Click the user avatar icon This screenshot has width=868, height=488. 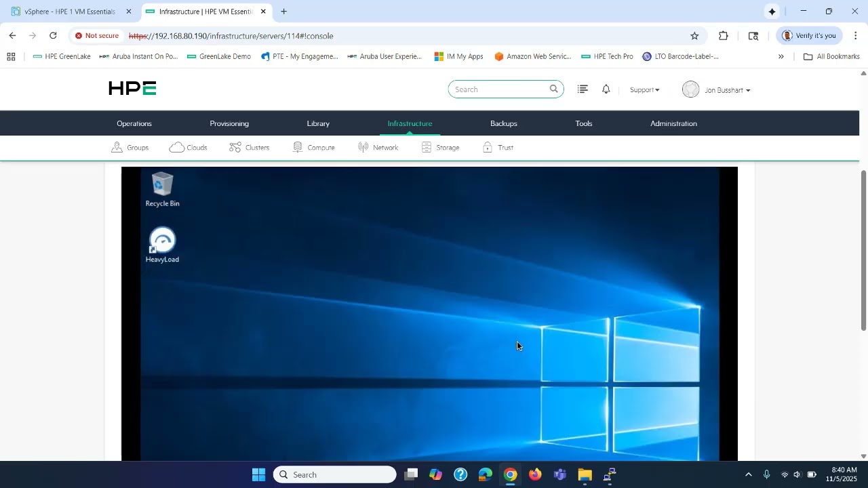pos(690,89)
